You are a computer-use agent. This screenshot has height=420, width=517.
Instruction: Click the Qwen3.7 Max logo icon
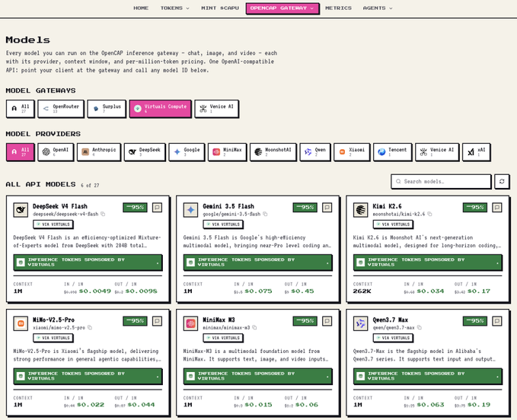(360, 323)
